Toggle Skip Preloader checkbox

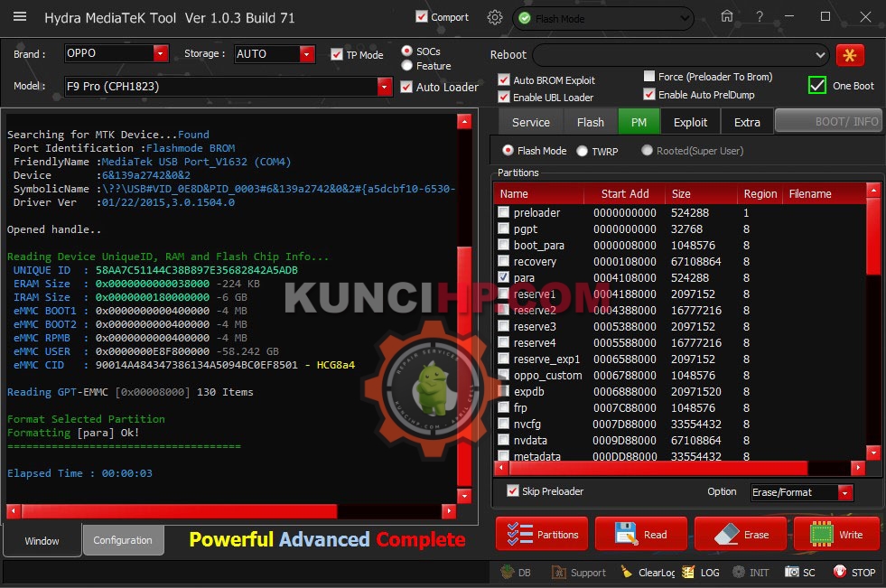point(512,490)
